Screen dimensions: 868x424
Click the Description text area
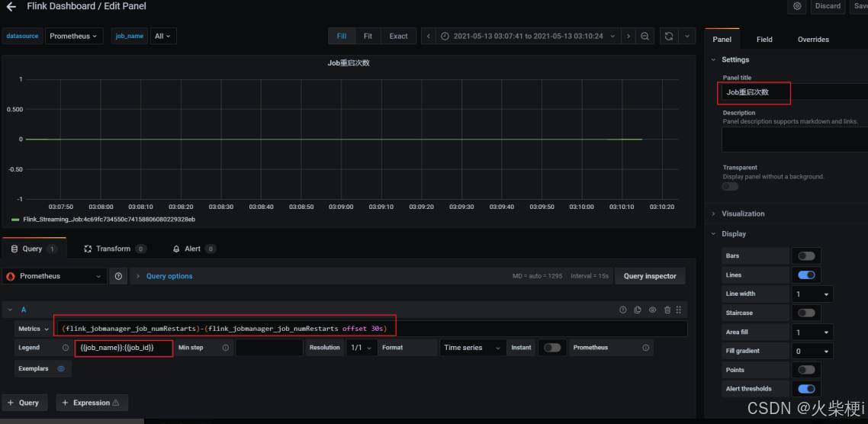coord(795,140)
